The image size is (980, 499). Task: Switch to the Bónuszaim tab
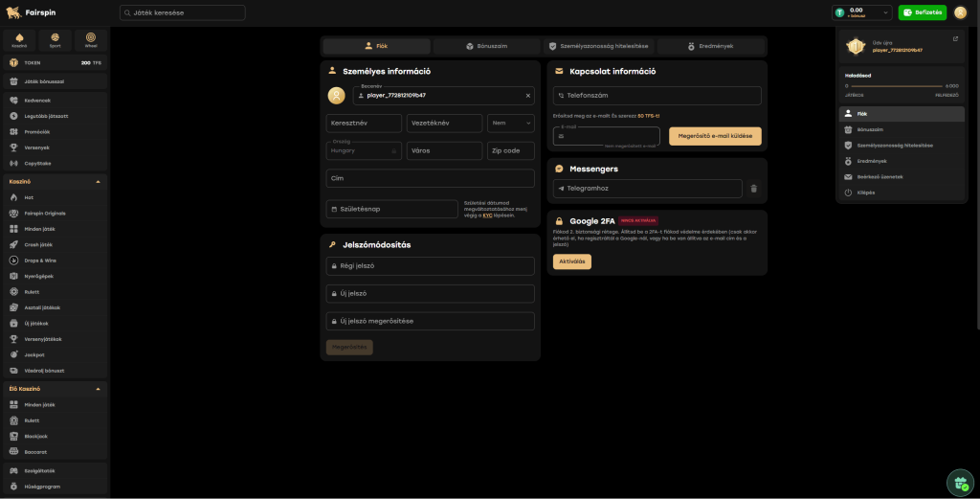coord(486,46)
